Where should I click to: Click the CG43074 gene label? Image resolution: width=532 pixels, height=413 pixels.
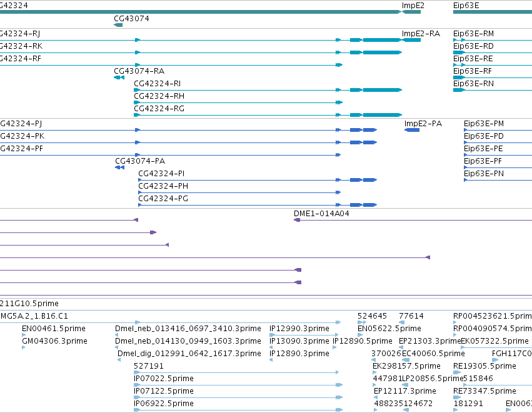(131, 19)
